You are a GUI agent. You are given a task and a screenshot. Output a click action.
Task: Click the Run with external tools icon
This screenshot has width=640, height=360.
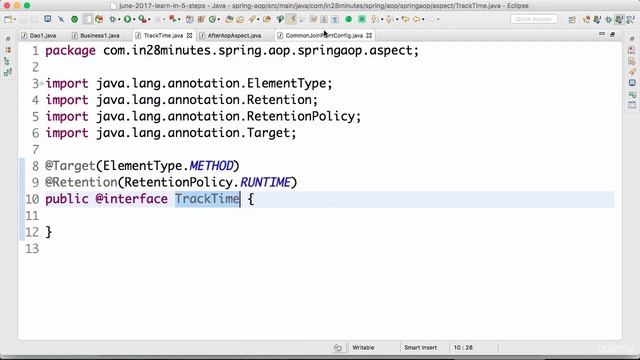(x=142, y=19)
